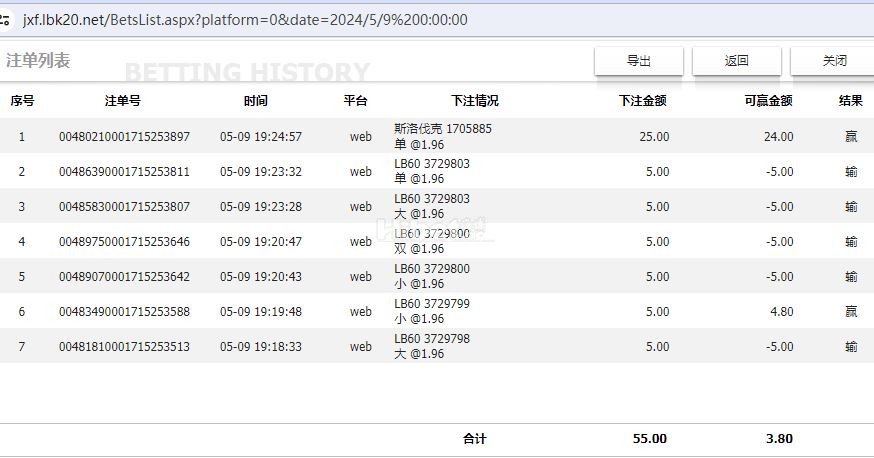Click bet detail LB60 3729800 双 @1.96
The width and height of the screenshot is (874, 458).
tap(432, 241)
